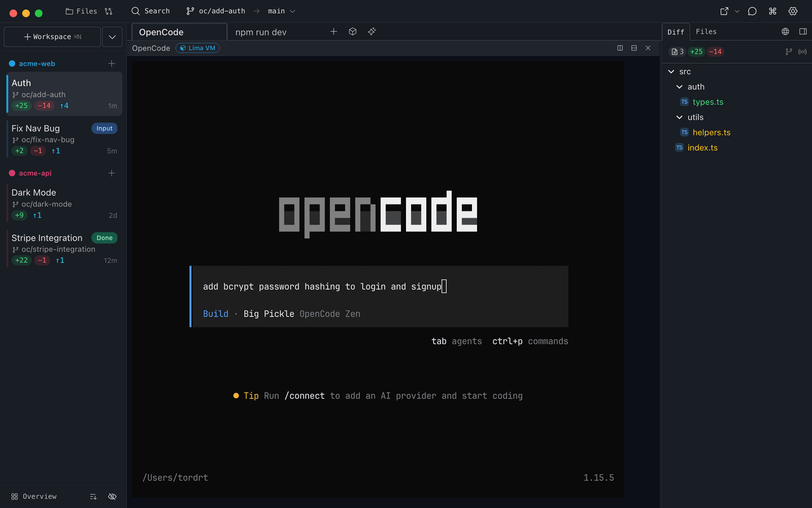Select the Fix Nav Bug workspace
This screenshot has width=812, height=508.
[64, 139]
